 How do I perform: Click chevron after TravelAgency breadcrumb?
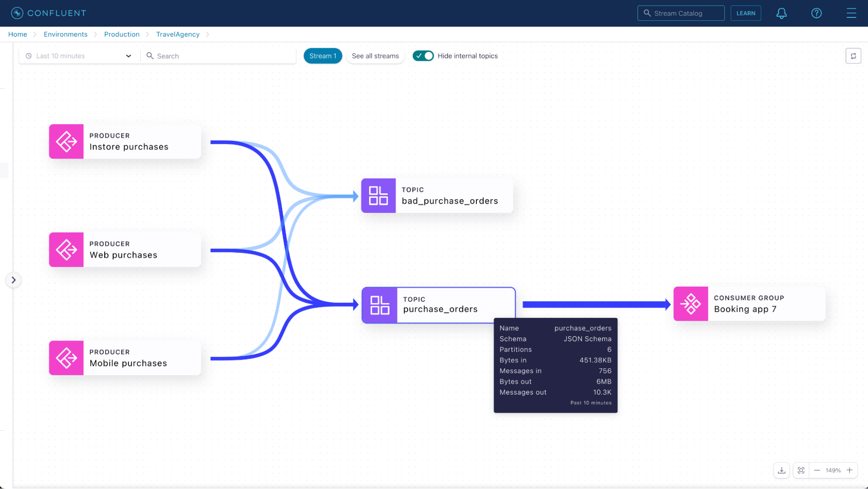point(208,34)
